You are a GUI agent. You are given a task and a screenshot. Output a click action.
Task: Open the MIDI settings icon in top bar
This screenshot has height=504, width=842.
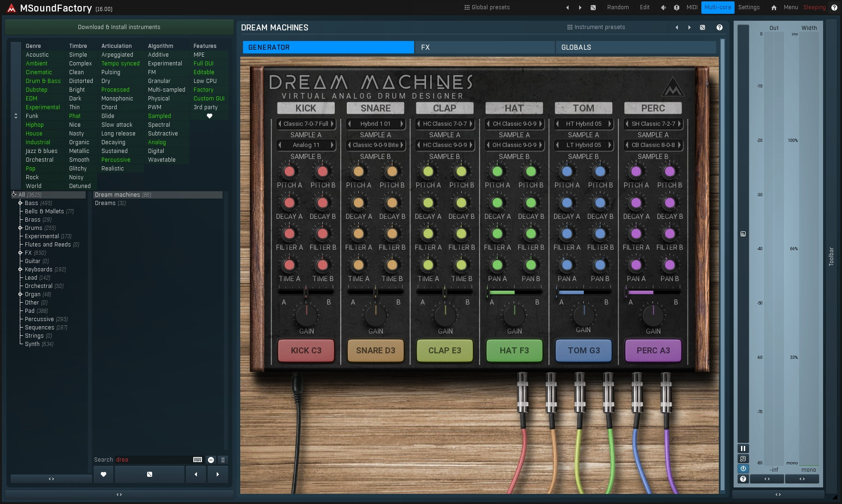[692, 7]
